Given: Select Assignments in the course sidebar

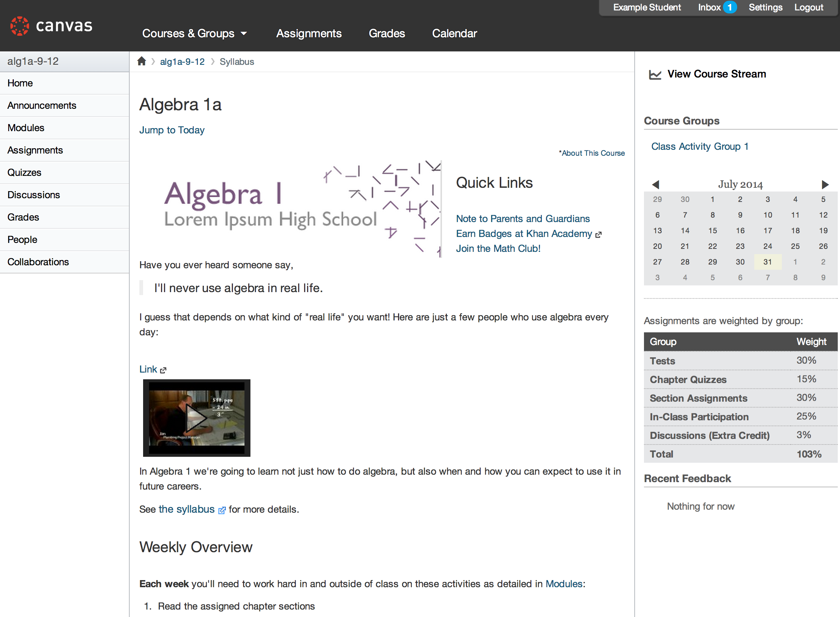Looking at the screenshot, I should (x=64, y=150).
